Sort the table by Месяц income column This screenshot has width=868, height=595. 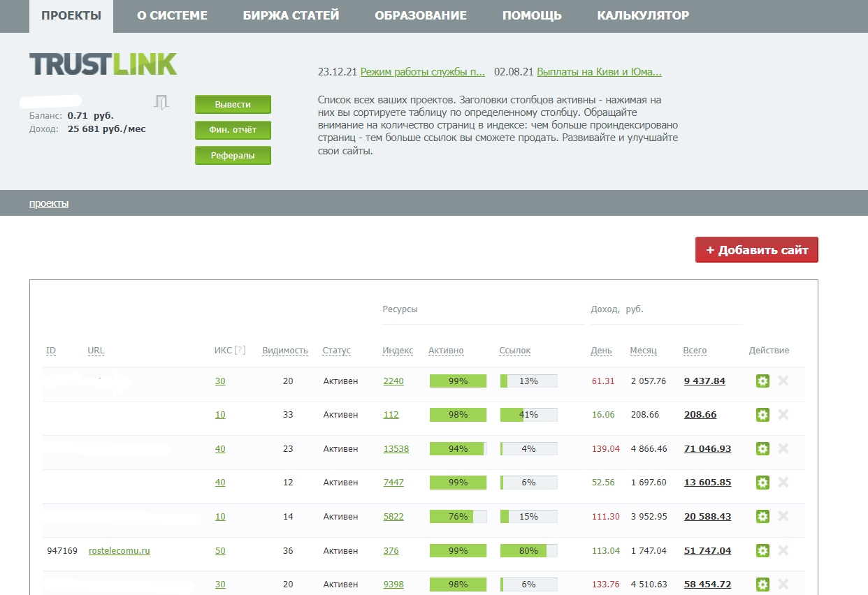643,351
